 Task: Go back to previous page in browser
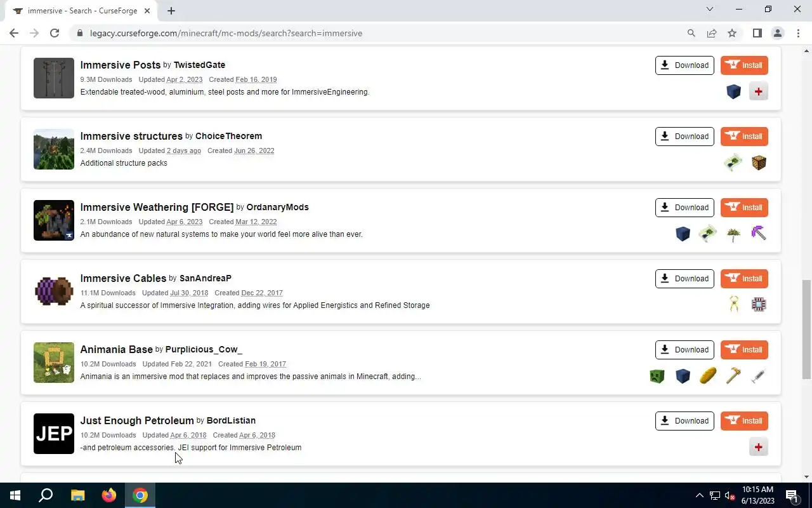pos(14,33)
